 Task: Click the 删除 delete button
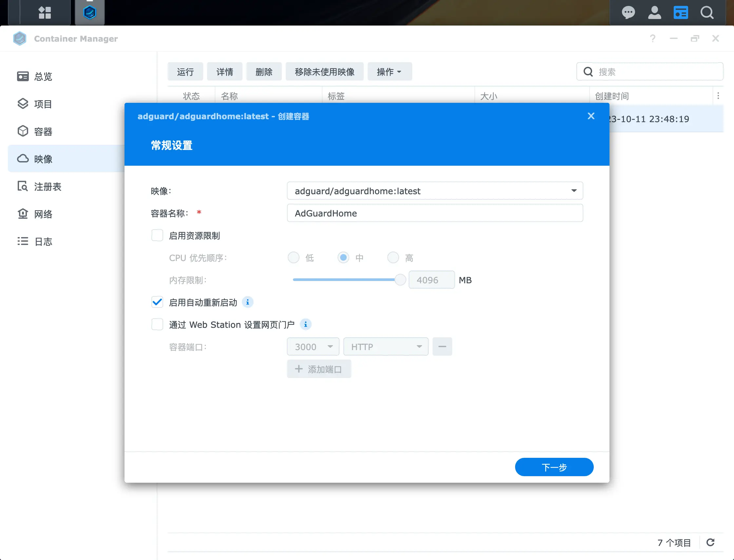click(264, 72)
